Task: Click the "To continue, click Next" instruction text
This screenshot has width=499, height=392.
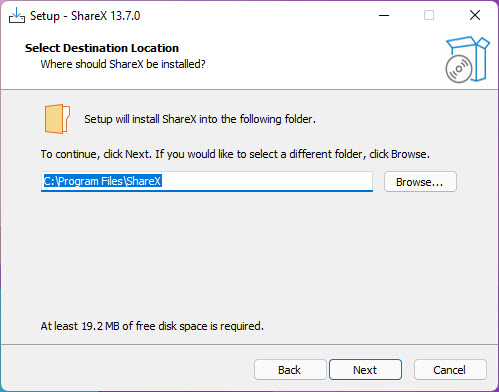Action: click(x=235, y=154)
